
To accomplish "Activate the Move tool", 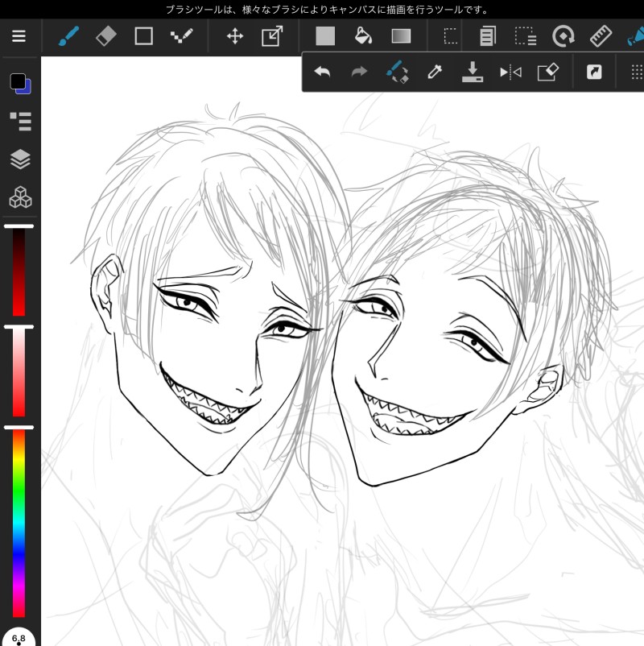I will (x=235, y=36).
